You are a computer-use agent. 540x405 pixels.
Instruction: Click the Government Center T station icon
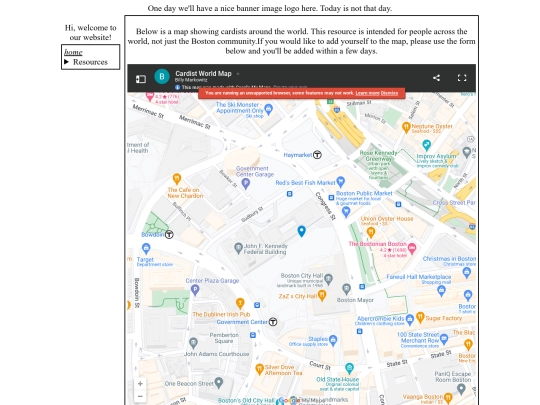273,322
